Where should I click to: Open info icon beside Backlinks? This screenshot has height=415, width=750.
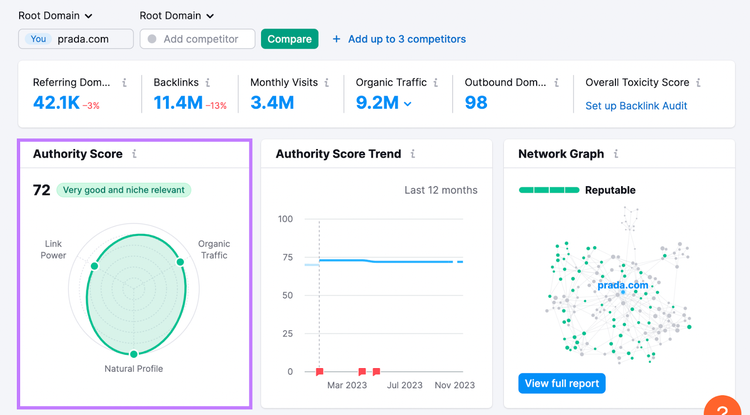coord(208,83)
